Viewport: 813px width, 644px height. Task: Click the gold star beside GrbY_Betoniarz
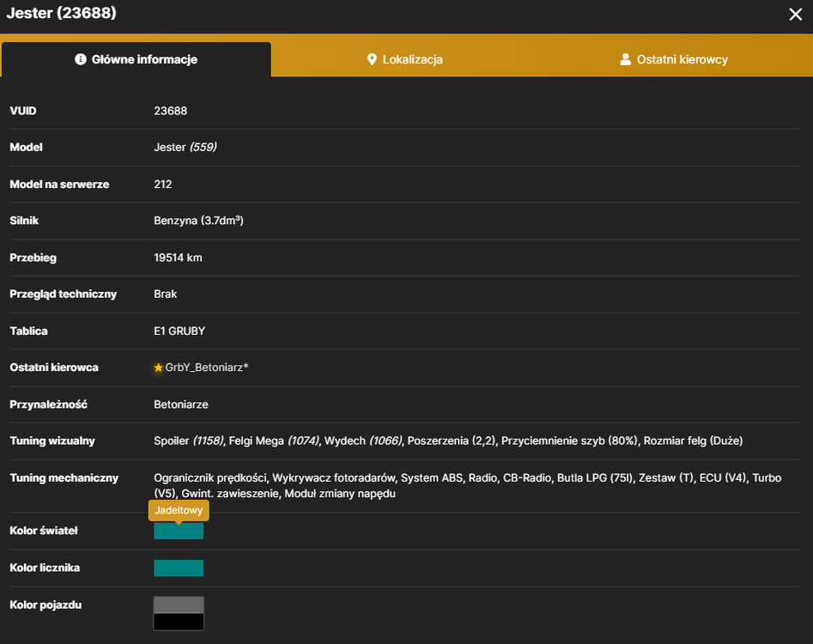158,368
